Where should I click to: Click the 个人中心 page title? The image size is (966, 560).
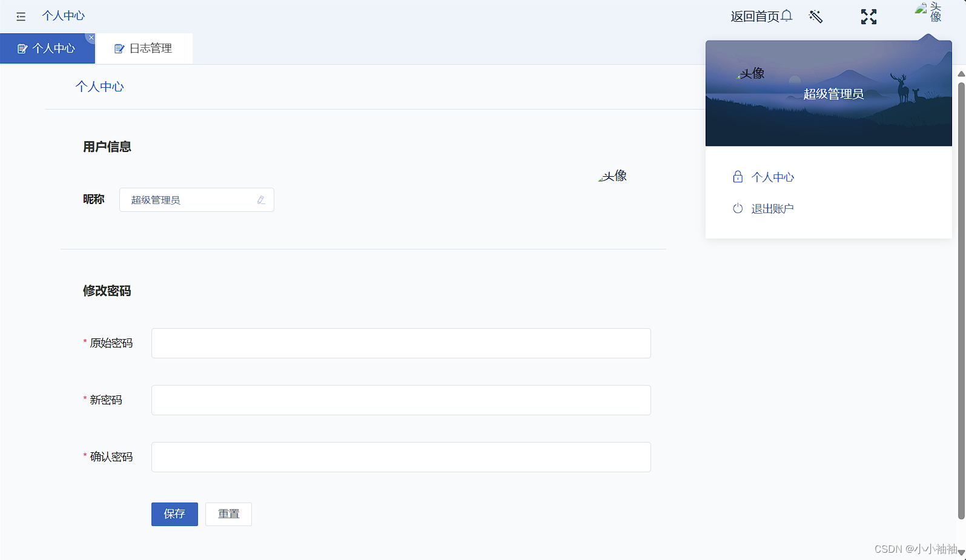(99, 87)
